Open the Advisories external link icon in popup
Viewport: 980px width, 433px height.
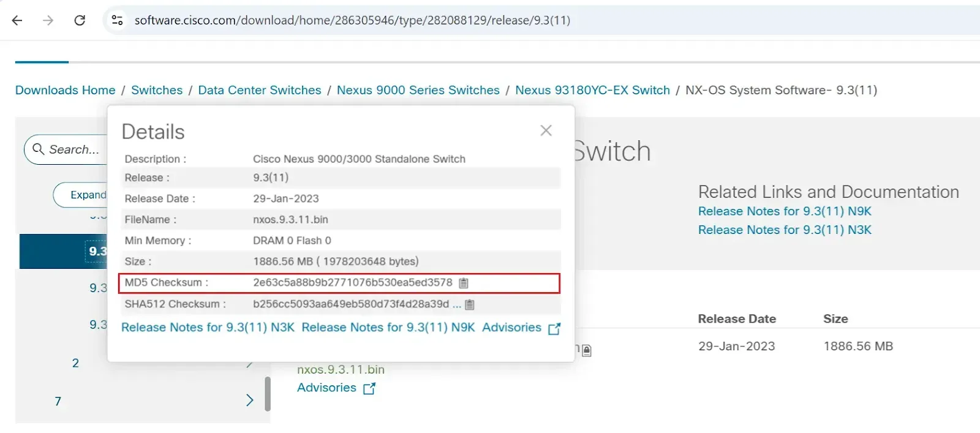tap(554, 329)
